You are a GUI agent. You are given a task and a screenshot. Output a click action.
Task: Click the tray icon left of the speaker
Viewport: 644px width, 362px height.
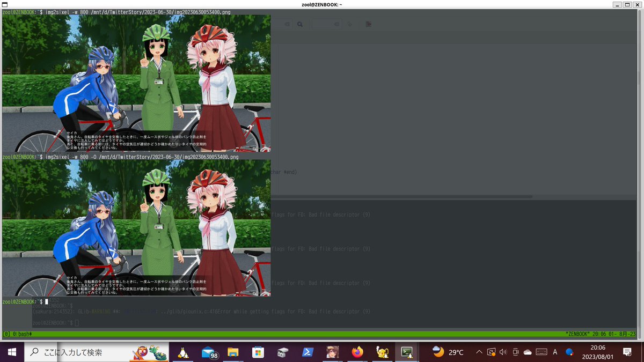(491, 352)
